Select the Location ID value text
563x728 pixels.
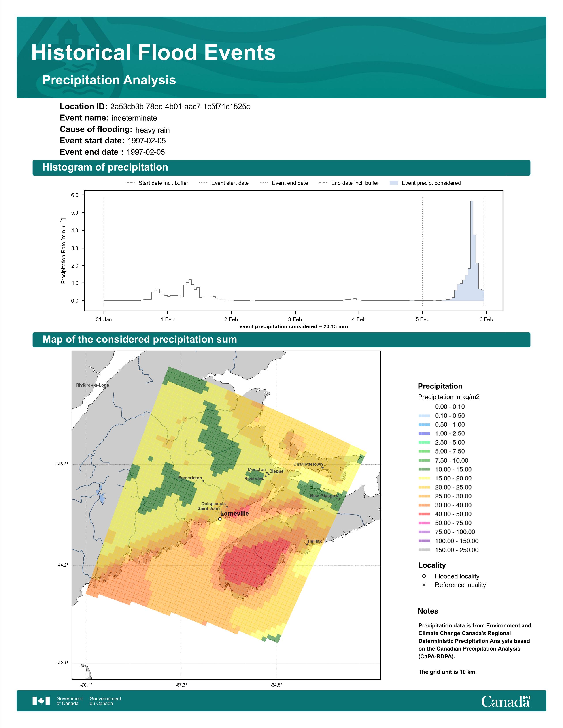pos(180,107)
